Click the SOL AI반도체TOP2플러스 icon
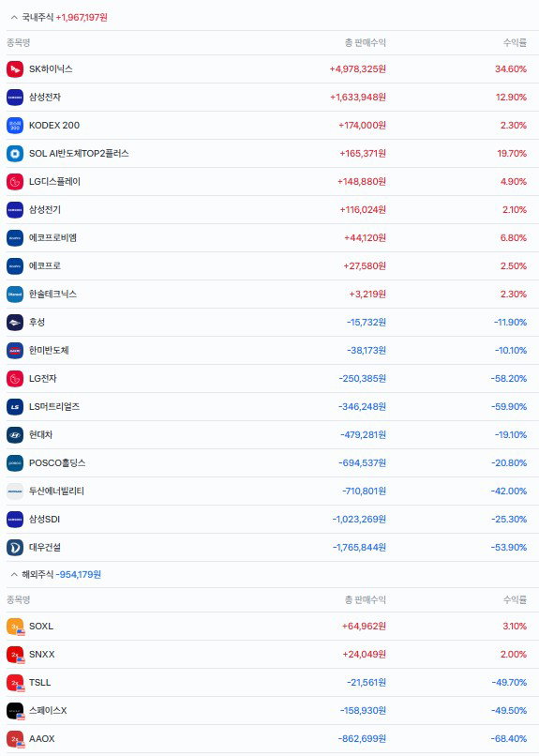The height and width of the screenshot is (756, 539). (15, 153)
